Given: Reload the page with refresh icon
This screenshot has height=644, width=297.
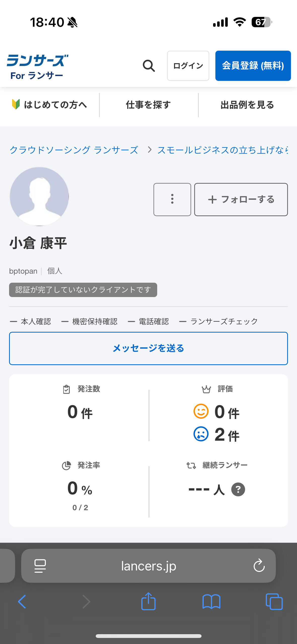Looking at the screenshot, I should (259, 566).
